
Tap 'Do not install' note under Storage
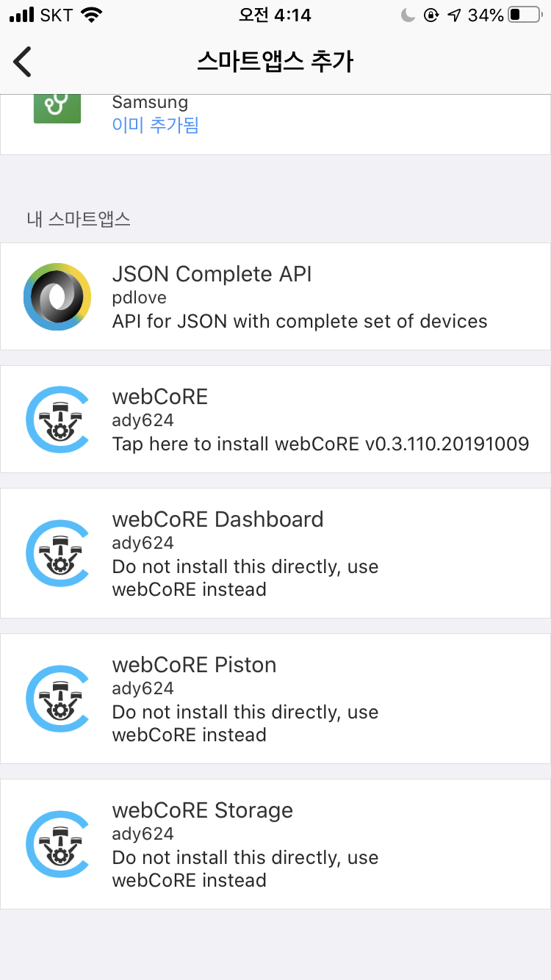pos(245,869)
